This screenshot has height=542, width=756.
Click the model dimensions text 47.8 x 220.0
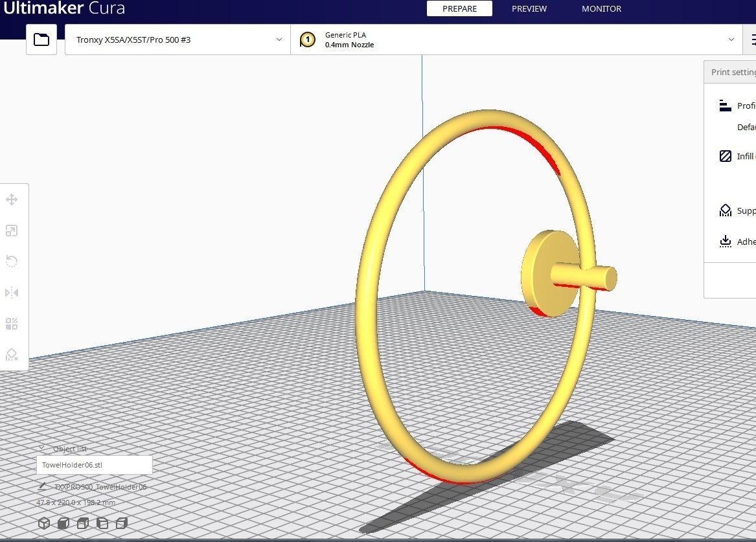pos(76,502)
